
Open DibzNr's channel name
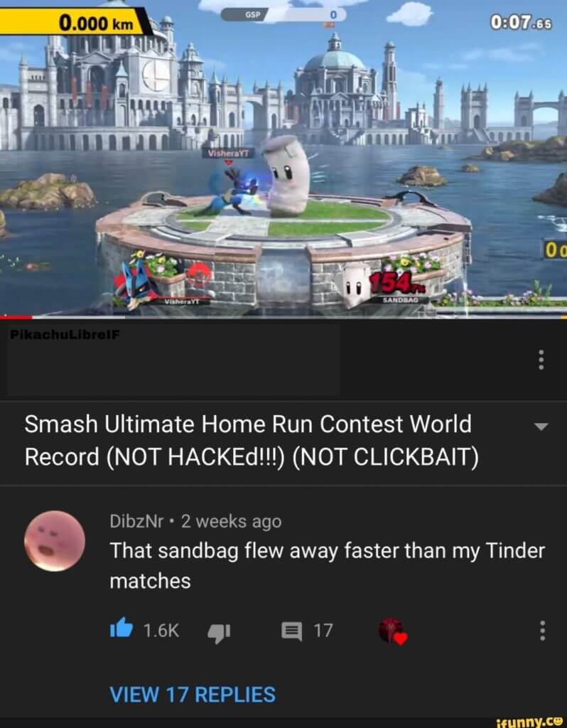(136, 521)
